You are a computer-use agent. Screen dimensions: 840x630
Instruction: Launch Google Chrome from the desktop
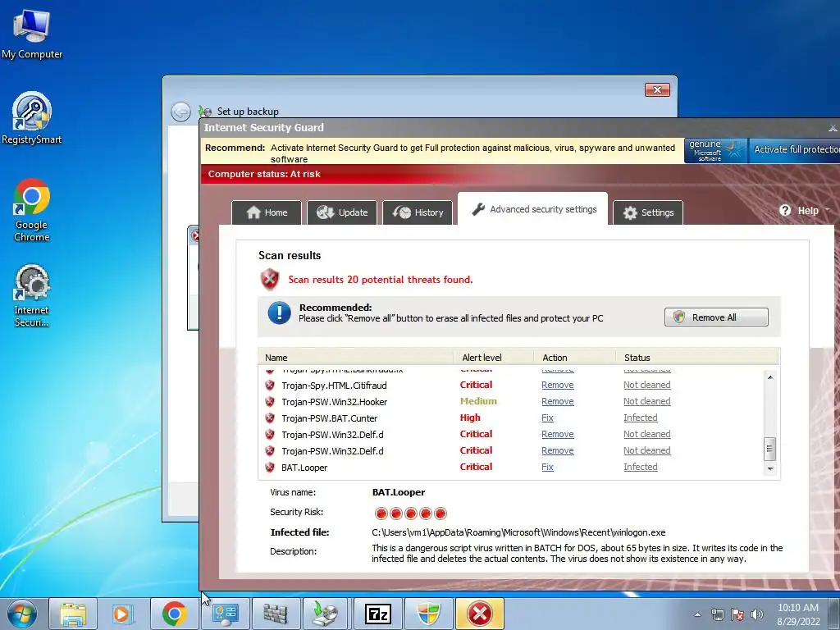(x=32, y=209)
